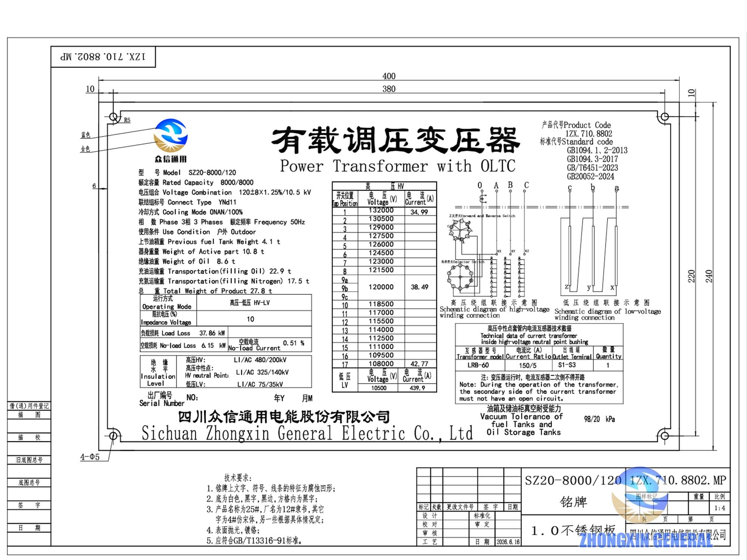Select the 'Frequency 50Hz' text
Image resolution: width=747 pixels, height=560 pixels.
coord(279,222)
